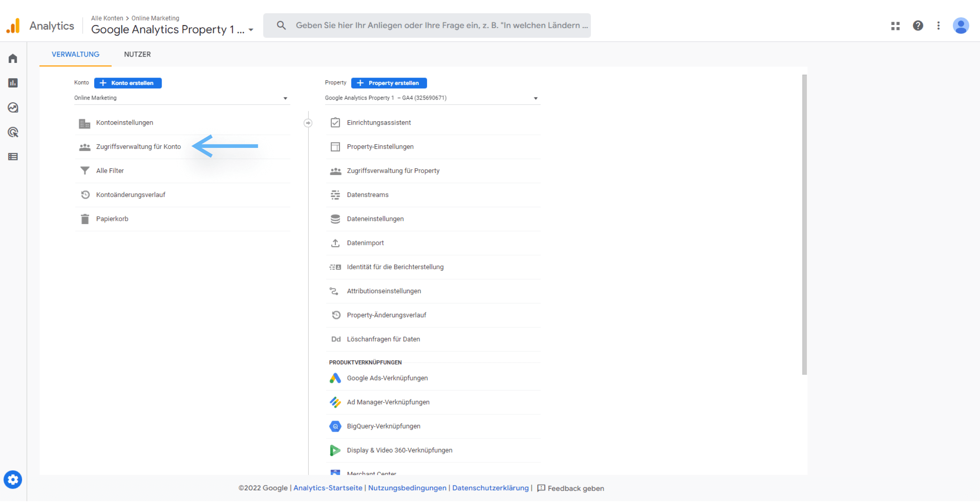Open the Explore sidebar icon
Screen dimensions: 980x502
(13, 107)
